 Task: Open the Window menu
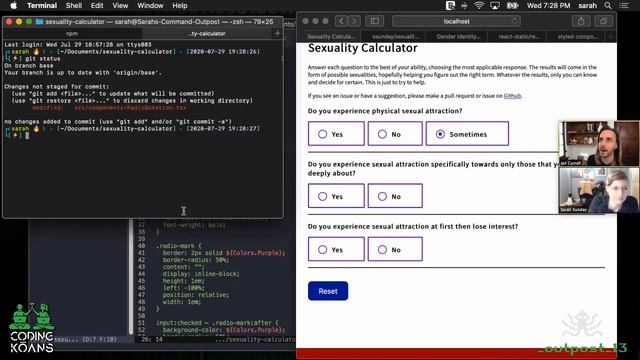150,5
